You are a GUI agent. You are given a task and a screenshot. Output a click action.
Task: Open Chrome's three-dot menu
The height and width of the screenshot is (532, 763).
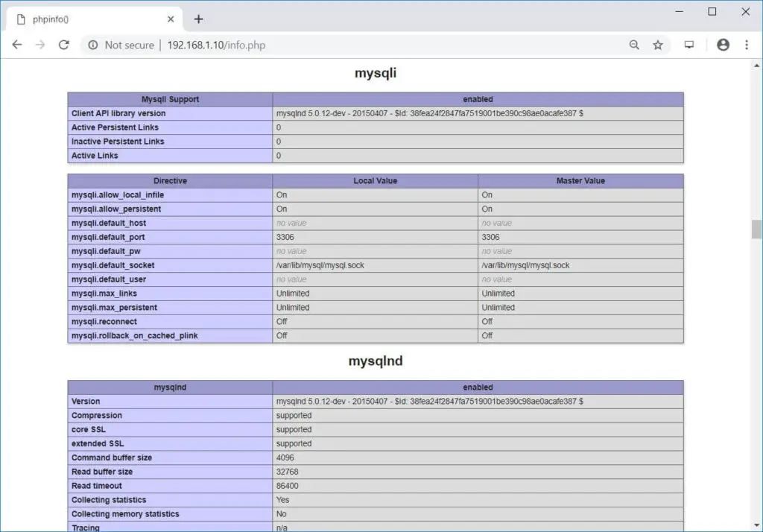(747, 45)
